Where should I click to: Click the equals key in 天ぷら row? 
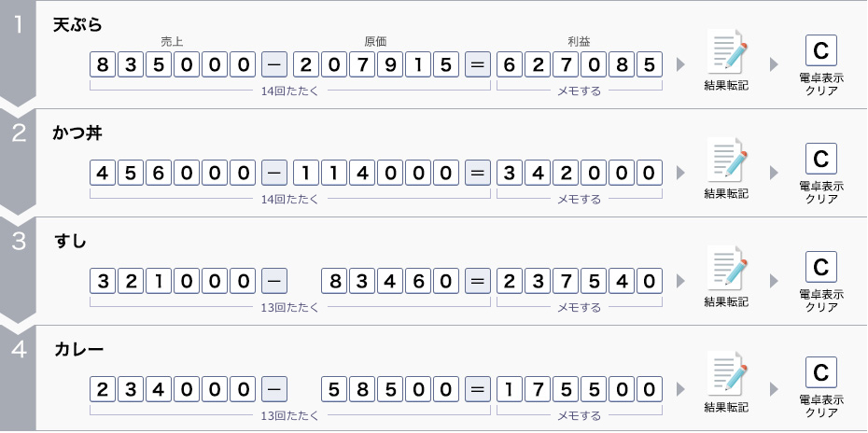point(477,64)
